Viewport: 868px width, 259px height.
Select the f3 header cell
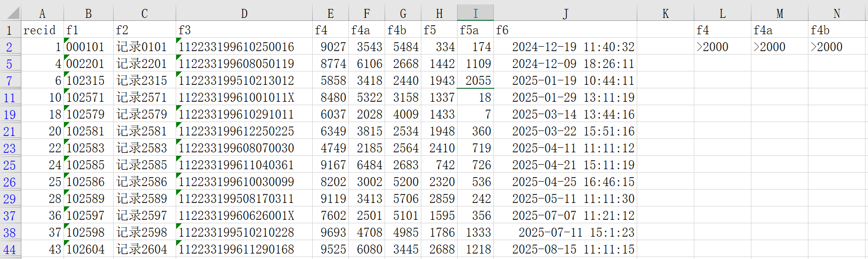(x=244, y=30)
